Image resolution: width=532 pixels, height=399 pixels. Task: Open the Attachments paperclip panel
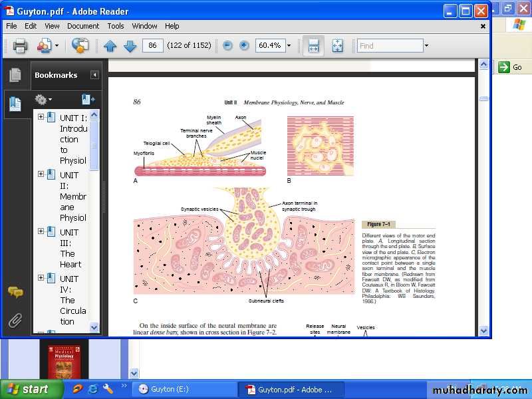[x=15, y=321]
